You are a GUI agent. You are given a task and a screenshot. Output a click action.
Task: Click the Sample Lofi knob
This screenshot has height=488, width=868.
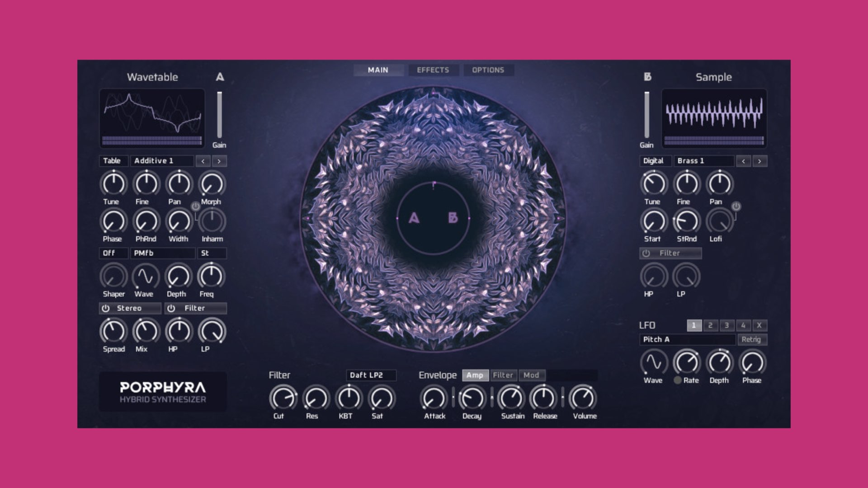(719, 221)
